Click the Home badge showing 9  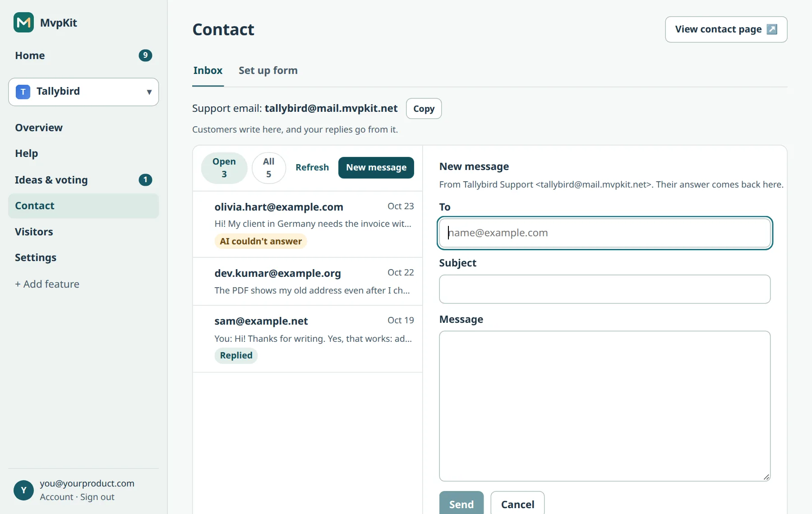coord(145,55)
